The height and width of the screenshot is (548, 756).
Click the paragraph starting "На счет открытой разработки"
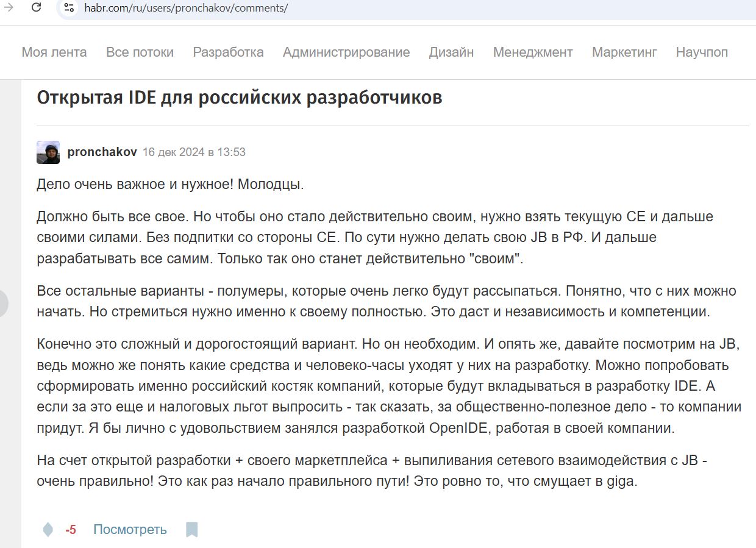373,471
